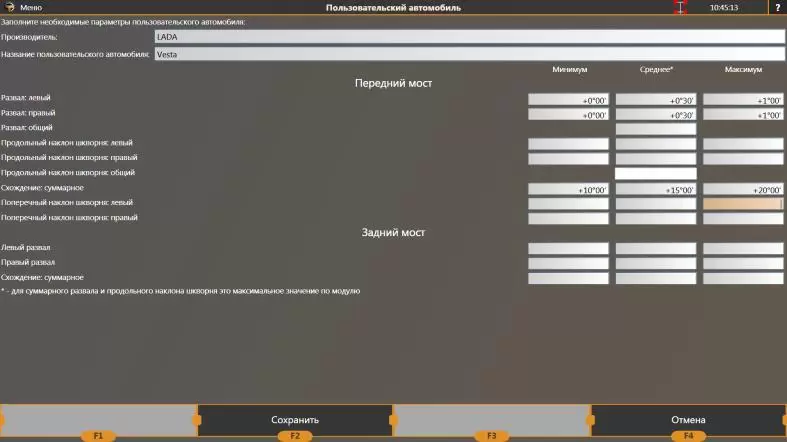Click the empty F1 button
This screenshot has height=442, width=787.
(98, 420)
